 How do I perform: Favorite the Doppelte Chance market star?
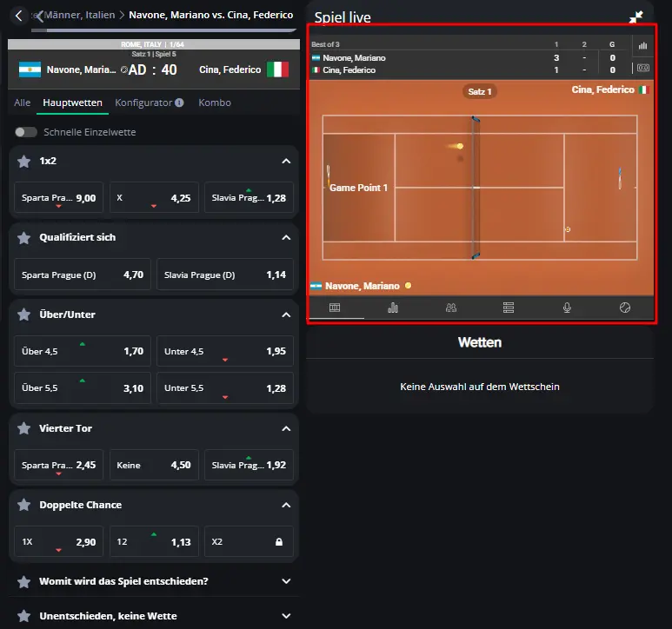click(24, 505)
